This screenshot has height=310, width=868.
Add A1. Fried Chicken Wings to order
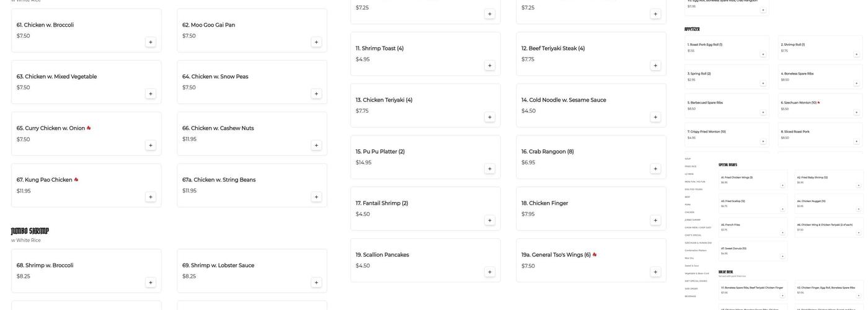pos(782,185)
